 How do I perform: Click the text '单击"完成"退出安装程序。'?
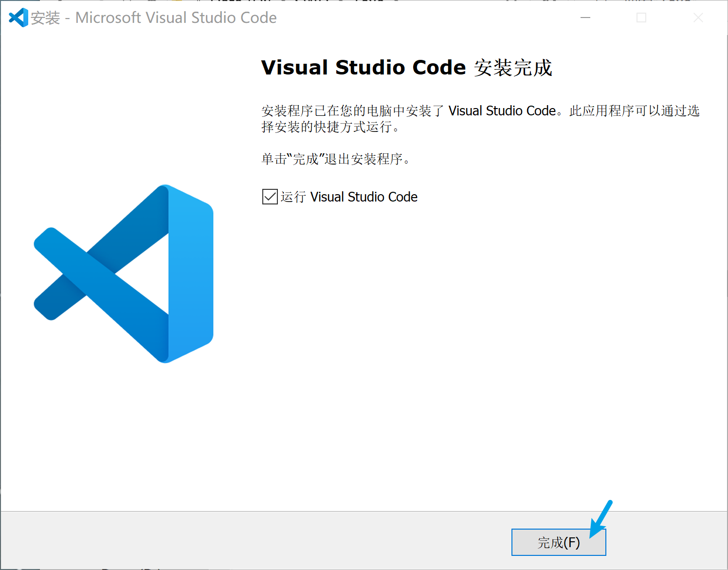click(337, 159)
